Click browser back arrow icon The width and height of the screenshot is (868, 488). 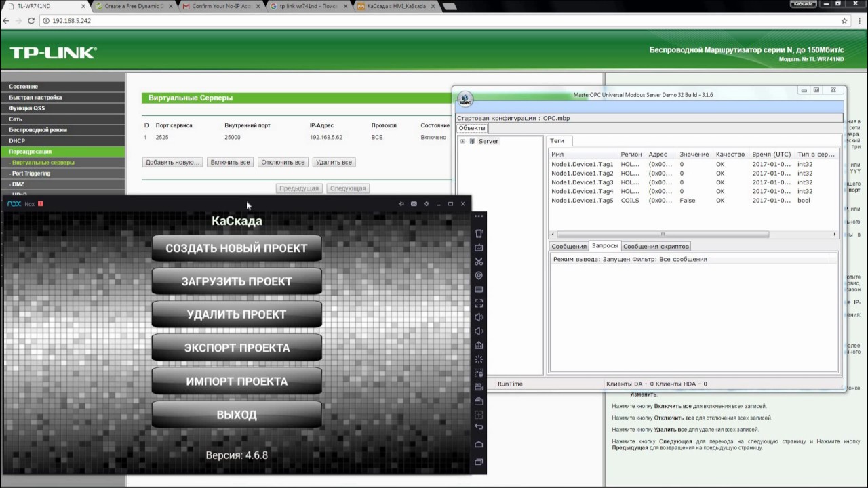coord(6,21)
